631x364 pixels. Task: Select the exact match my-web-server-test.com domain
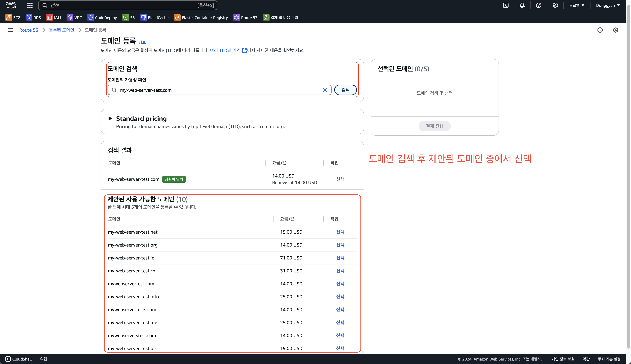click(340, 179)
